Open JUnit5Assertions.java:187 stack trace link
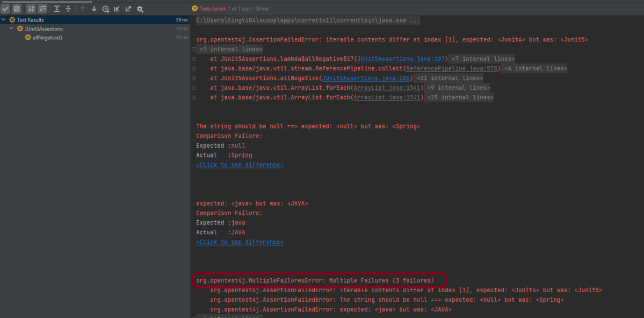 point(401,59)
